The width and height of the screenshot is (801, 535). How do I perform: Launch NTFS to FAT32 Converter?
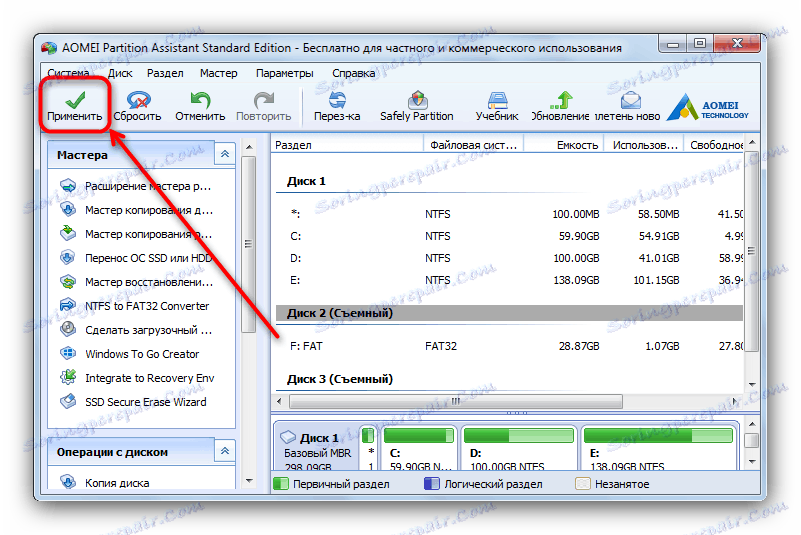point(134,306)
